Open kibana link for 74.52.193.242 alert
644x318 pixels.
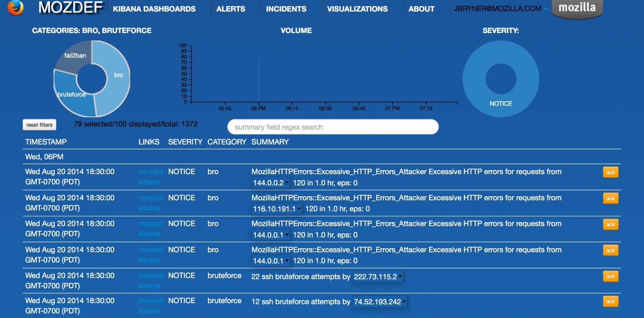(149, 311)
